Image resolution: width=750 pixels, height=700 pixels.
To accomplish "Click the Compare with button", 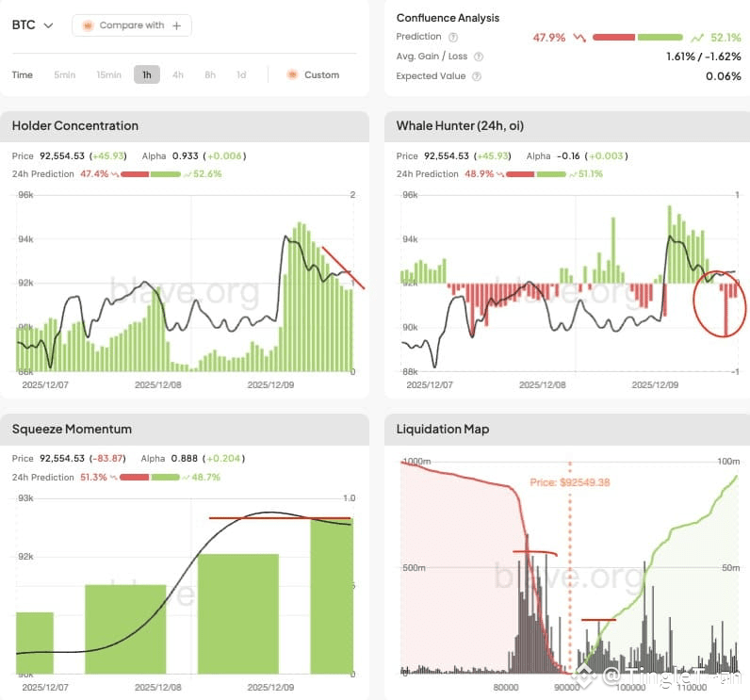I will (132, 25).
